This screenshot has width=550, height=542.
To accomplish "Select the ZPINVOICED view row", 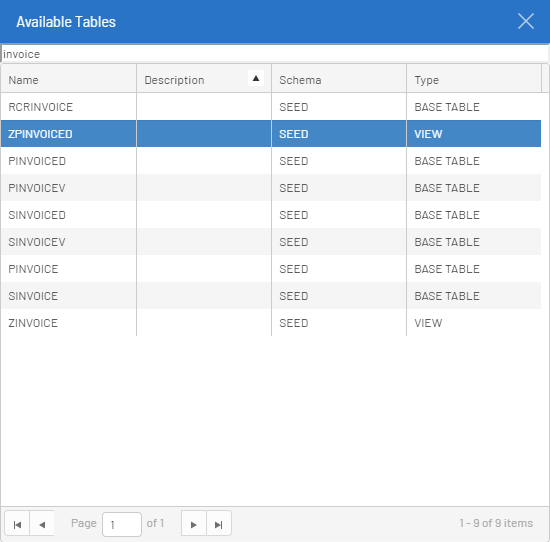I will 271,134.
